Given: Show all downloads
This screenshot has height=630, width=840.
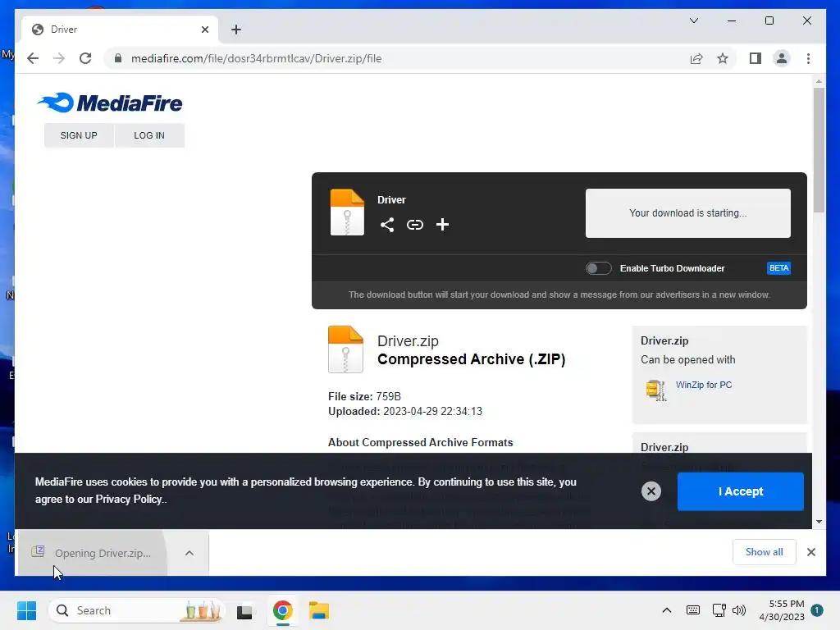Looking at the screenshot, I should 764,552.
